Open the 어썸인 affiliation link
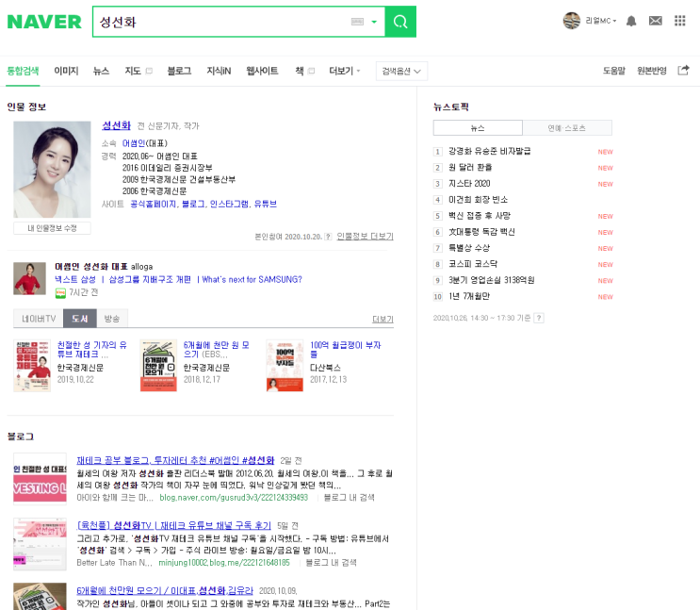 click(x=134, y=143)
